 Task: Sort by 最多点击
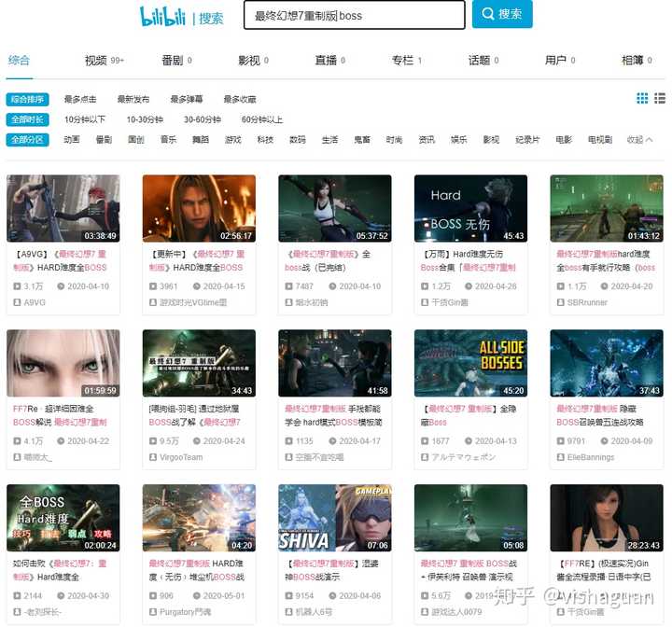pyautogui.click(x=80, y=100)
